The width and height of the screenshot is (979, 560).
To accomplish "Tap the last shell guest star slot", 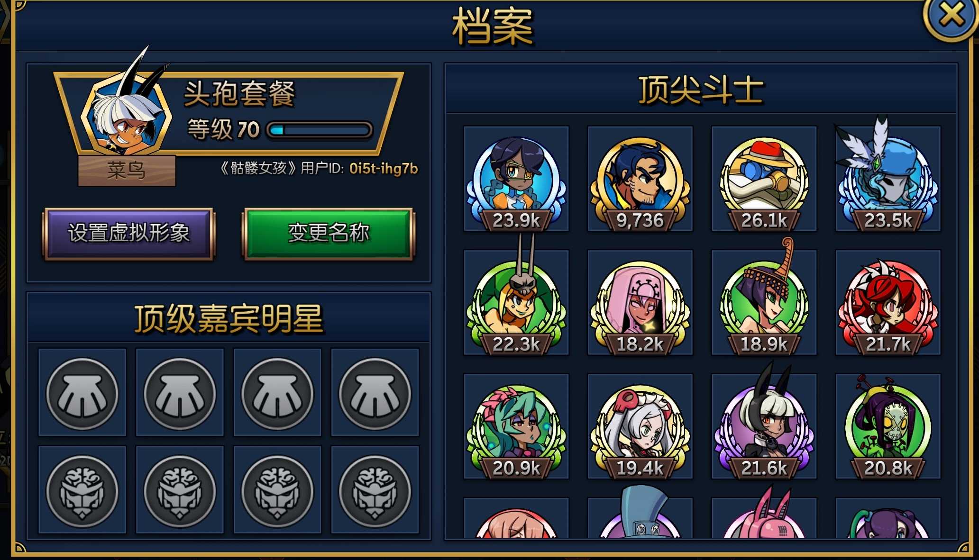I will pyautogui.click(x=375, y=393).
